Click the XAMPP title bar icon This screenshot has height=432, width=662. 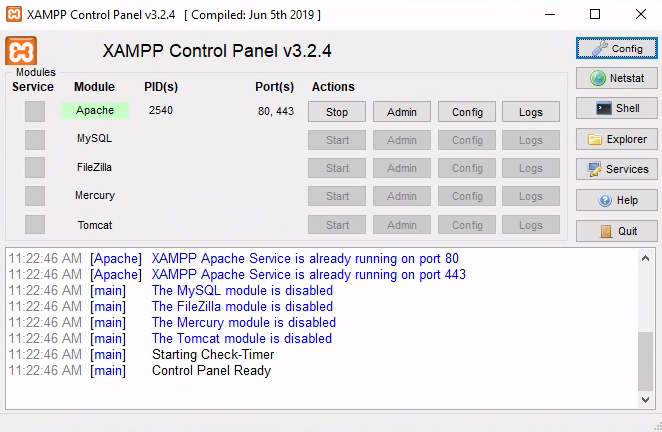point(14,14)
